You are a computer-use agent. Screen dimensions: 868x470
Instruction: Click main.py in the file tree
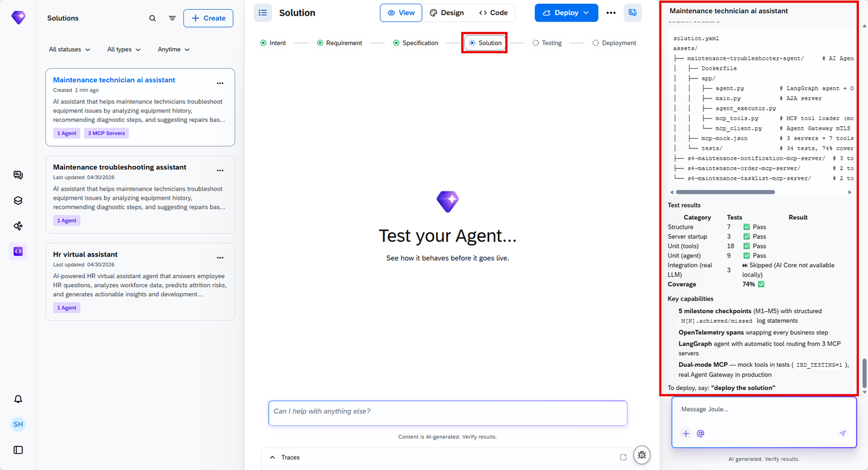point(728,98)
